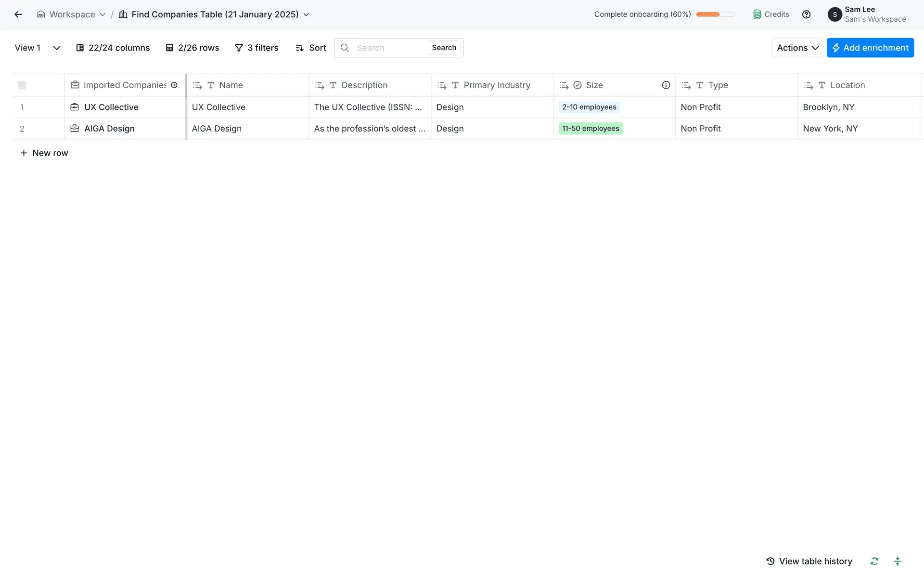Screen dimensions: 924x578
Task: Click into the Search input field
Action: (389, 48)
